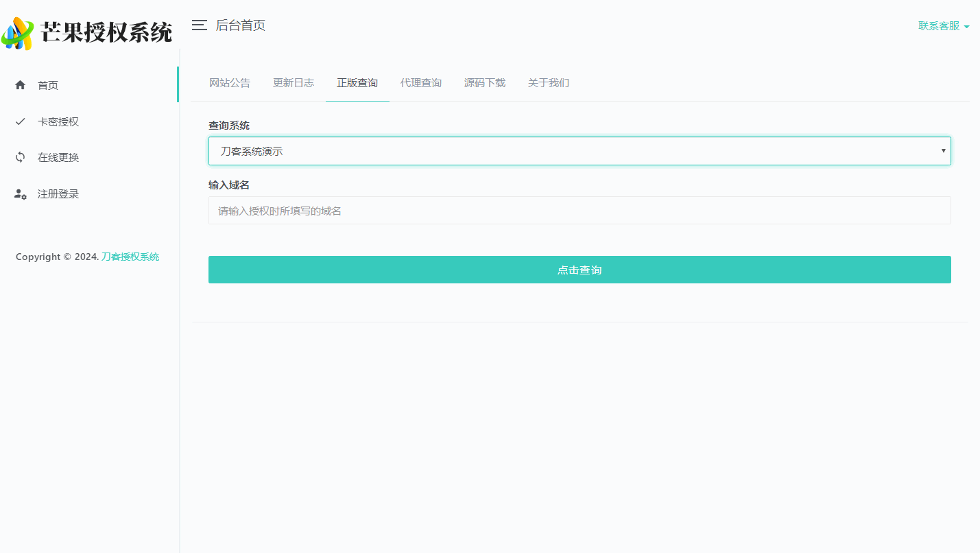Click the home icon beside 首页
980x553 pixels.
pos(21,85)
